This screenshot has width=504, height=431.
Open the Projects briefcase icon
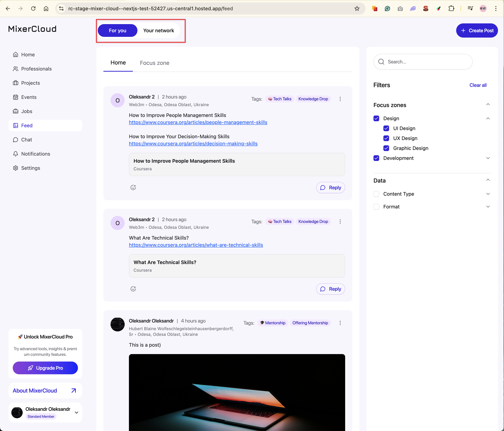[x=16, y=83]
